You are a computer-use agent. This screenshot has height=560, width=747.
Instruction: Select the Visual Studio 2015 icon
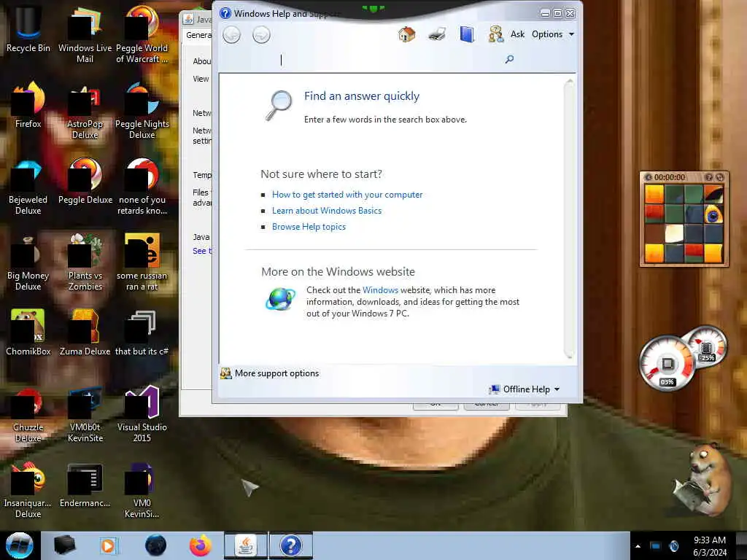pos(142,414)
